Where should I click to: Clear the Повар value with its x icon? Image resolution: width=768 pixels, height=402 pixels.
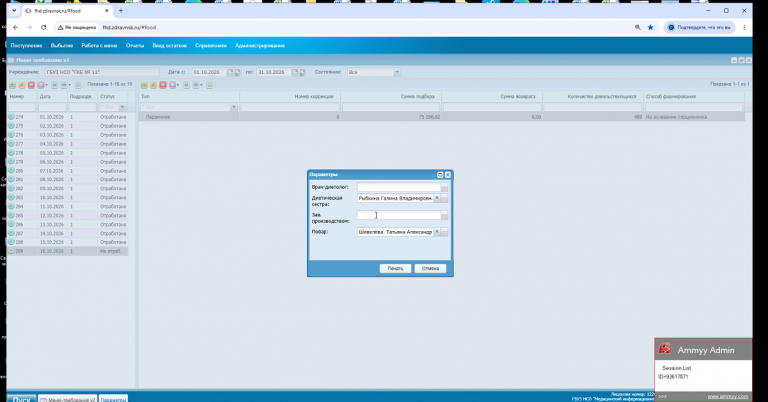[437, 232]
